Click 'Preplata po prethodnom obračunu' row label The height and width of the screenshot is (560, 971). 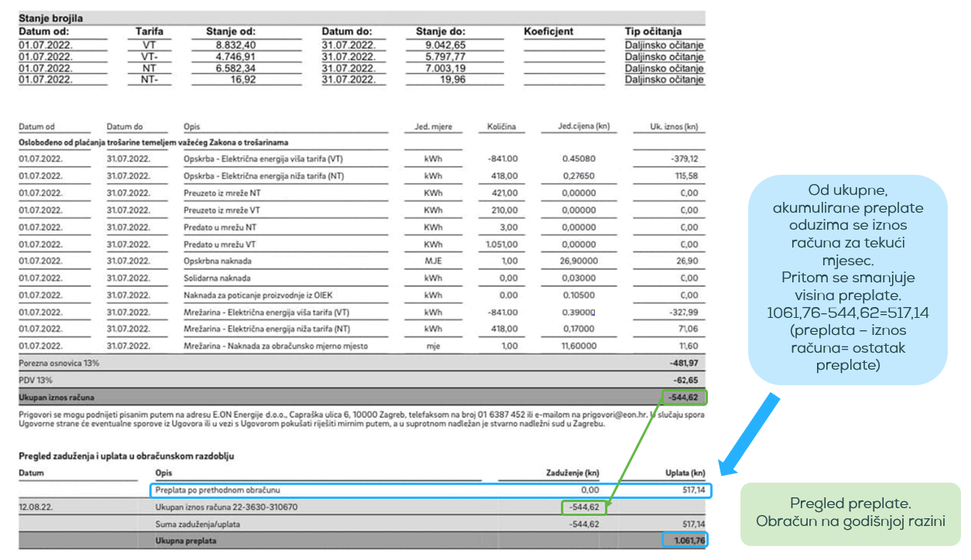tap(217, 490)
